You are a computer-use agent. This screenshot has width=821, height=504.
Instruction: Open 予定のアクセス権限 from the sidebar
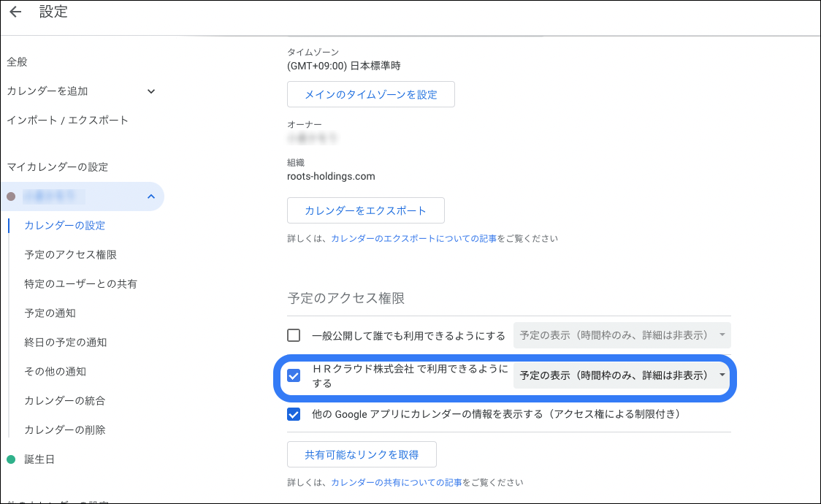coord(72,254)
